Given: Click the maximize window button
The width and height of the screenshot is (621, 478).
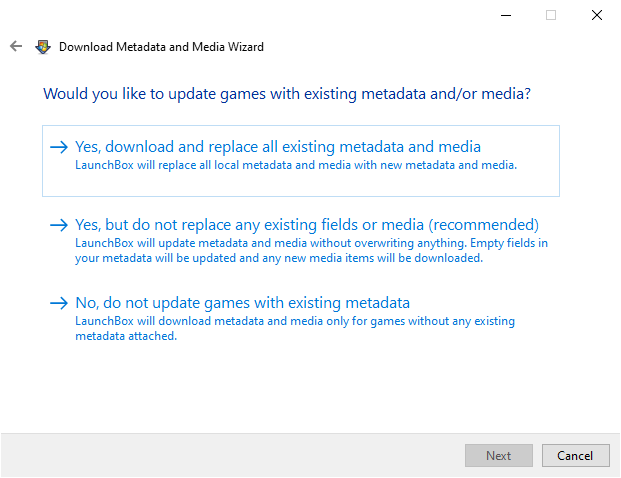Looking at the screenshot, I should click(x=551, y=15).
